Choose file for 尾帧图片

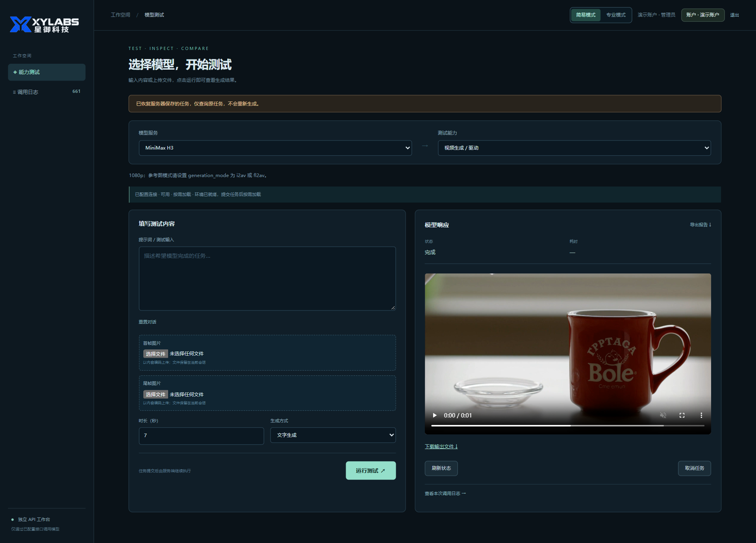tap(156, 394)
